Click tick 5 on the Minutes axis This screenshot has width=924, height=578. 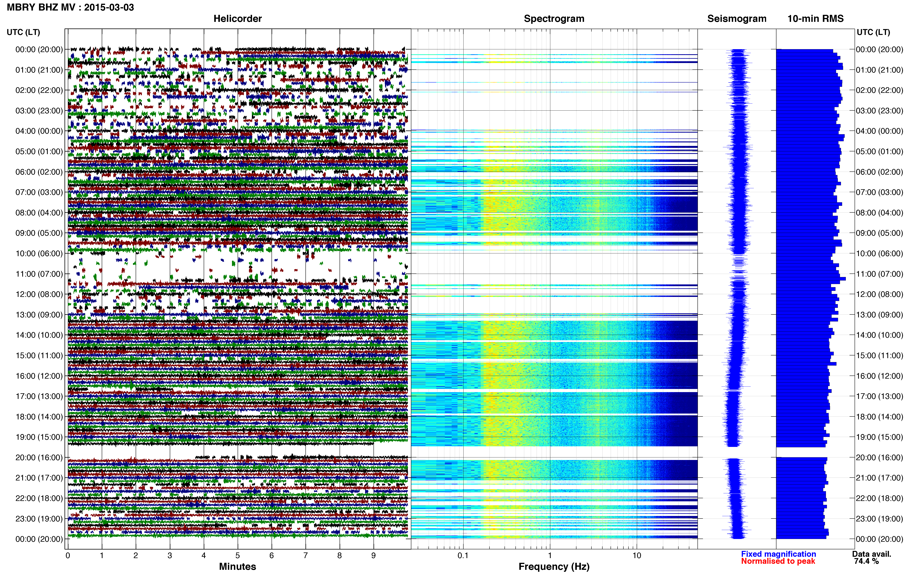pos(238,556)
